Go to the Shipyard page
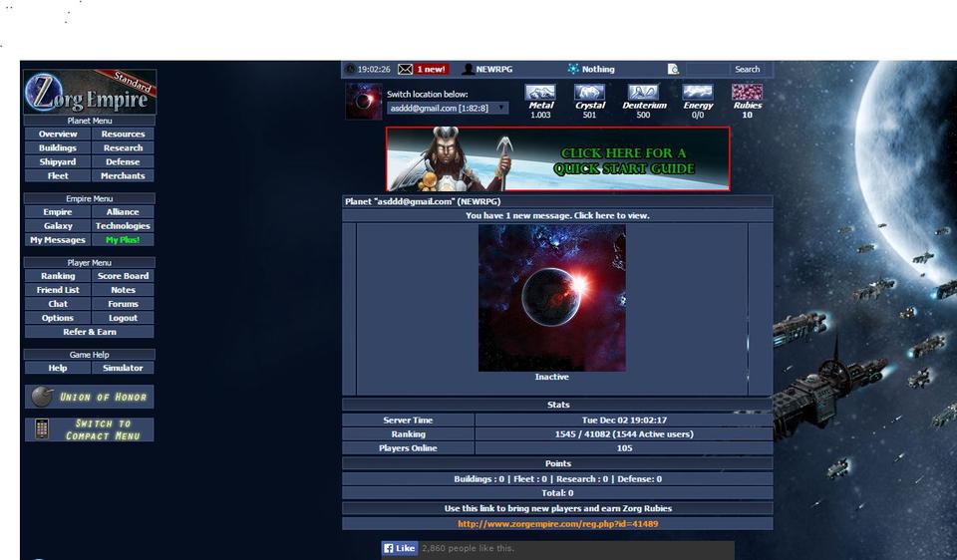 (58, 161)
